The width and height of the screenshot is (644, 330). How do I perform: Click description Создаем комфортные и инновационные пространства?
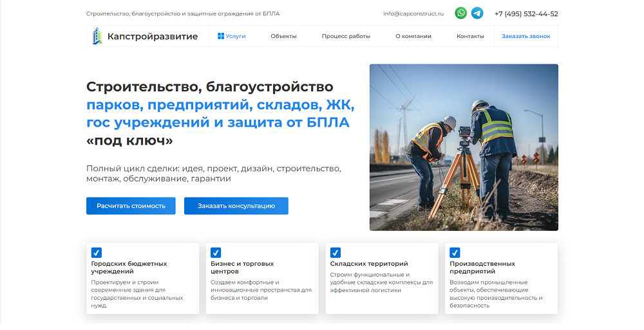tap(261, 290)
